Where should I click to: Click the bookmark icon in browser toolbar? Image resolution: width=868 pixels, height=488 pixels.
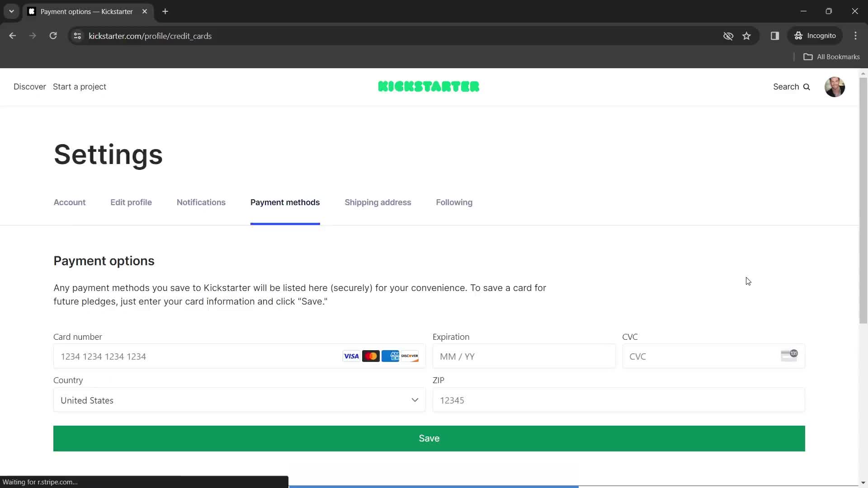747,36
